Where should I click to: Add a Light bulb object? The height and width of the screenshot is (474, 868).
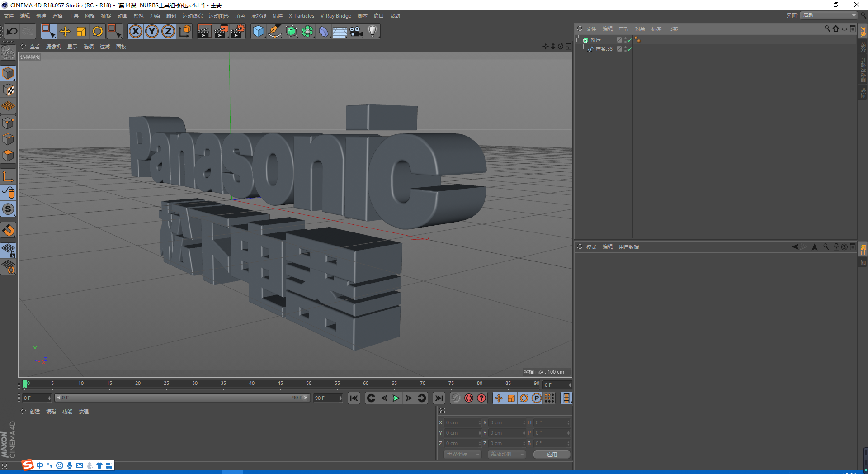pyautogui.click(x=373, y=31)
